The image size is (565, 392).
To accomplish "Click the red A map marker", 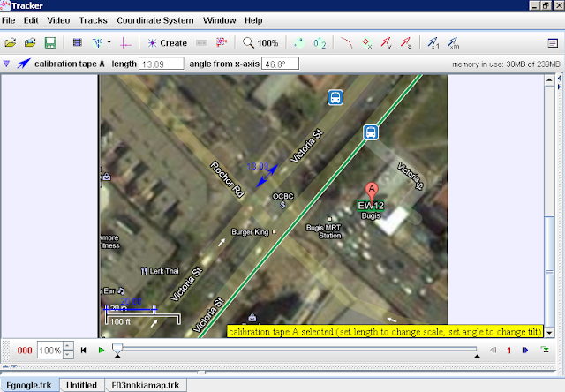I will (x=372, y=192).
